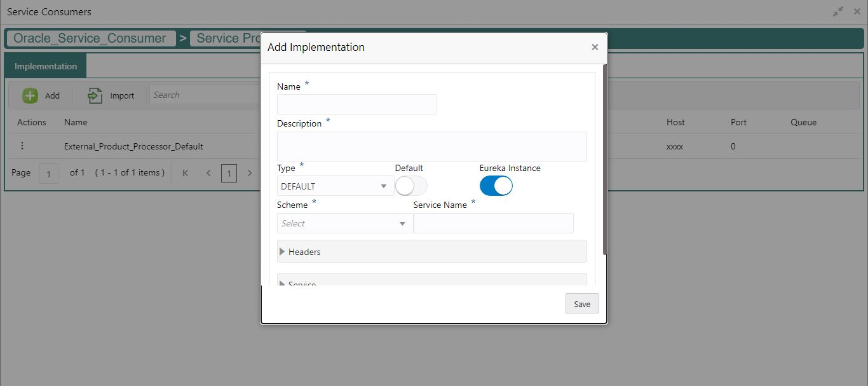
Task: Go to first page icon
Action: 186,173
